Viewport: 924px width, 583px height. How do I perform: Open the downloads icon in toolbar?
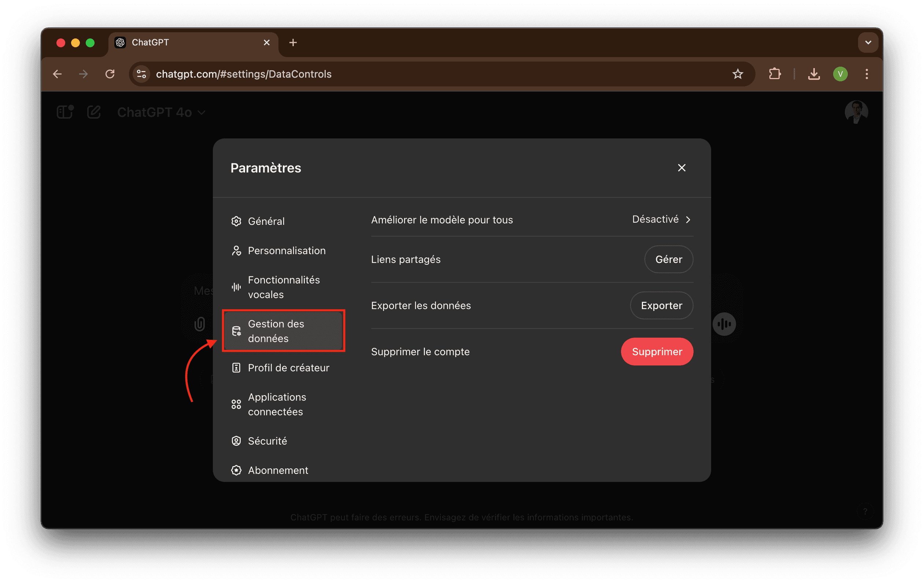tap(814, 74)
